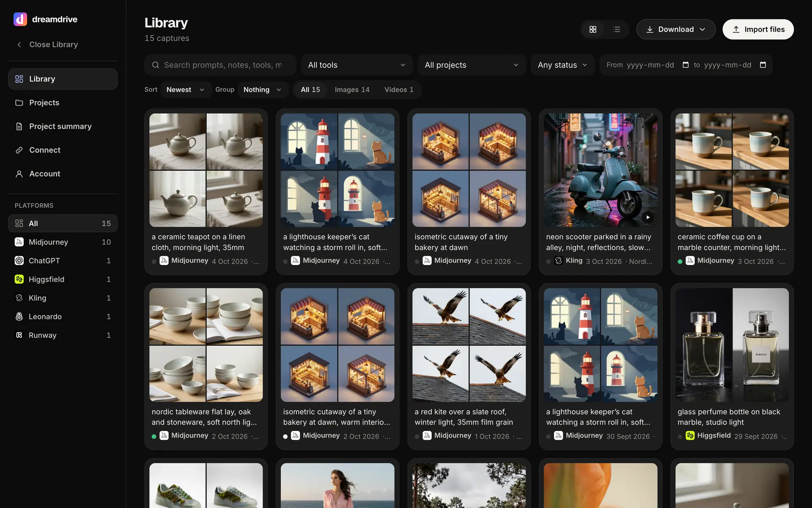The height and width of the screenshot is (508, 812).
Task: Open Projects in the sidebar
Action: [x=63, y=102]
